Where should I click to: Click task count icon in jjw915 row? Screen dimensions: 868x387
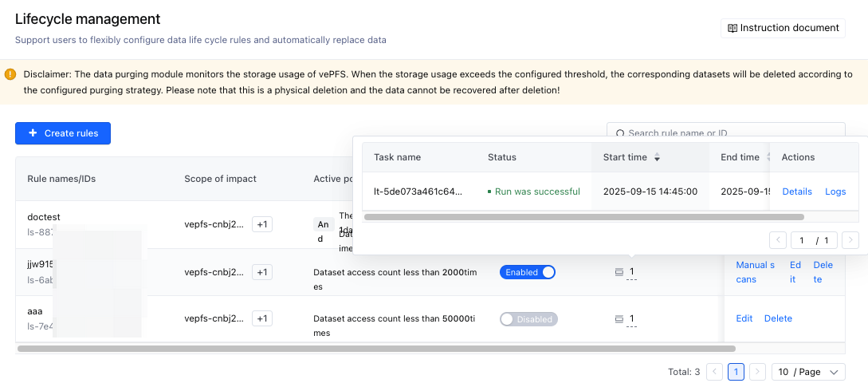619,271
